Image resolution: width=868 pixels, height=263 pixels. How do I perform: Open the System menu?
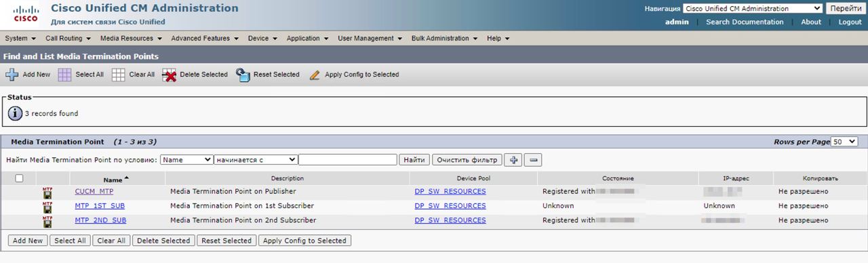pos(20,39)
